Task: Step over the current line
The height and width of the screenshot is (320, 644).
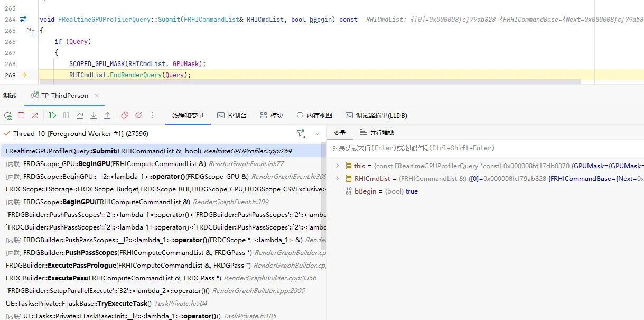Action: tap(80, 115)
